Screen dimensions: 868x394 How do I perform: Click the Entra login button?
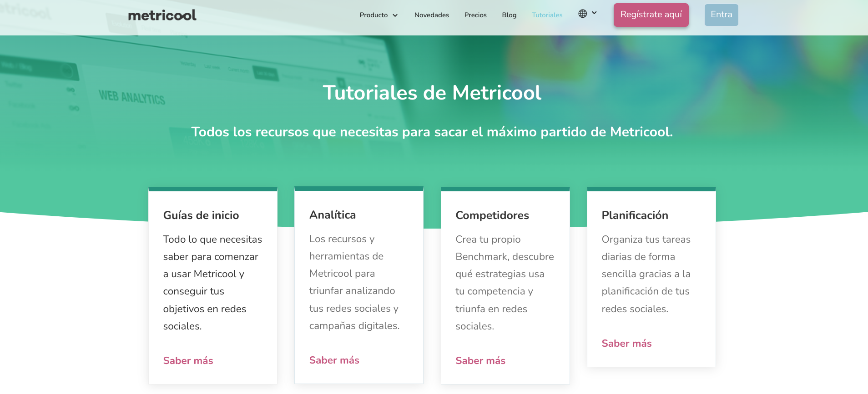coord(722,15)
